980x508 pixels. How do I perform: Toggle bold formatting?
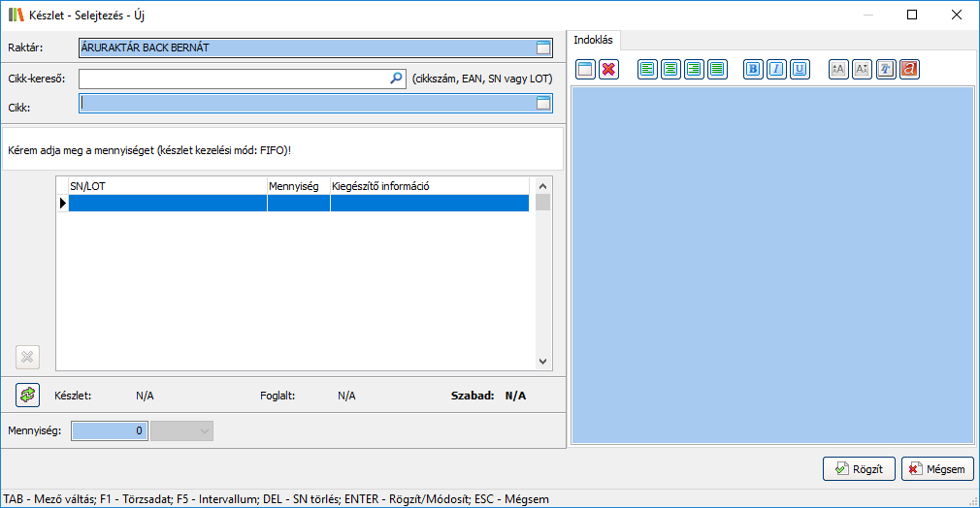(753, 69)
